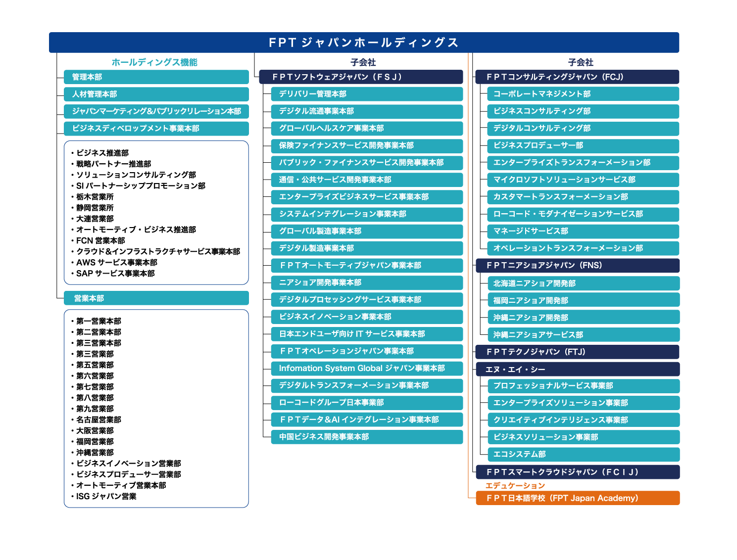This screenshot has width=737, height=560.
Task: Select the 管理本部 box
Action: 156,77
